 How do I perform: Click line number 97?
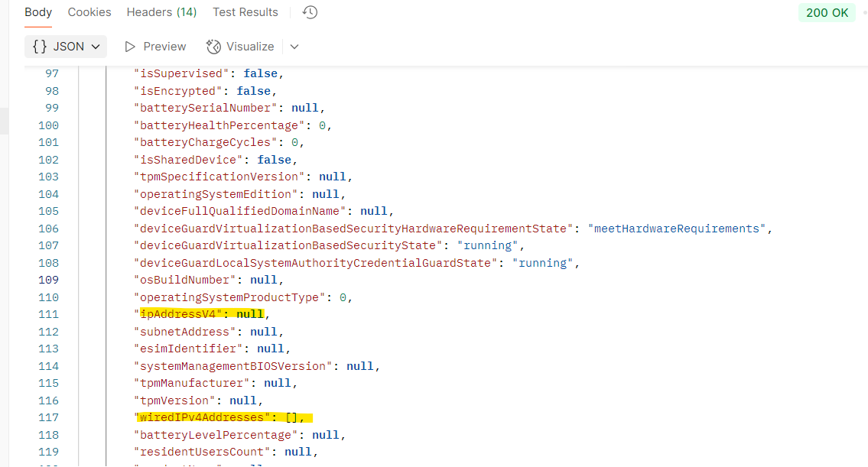coord(52,73)
